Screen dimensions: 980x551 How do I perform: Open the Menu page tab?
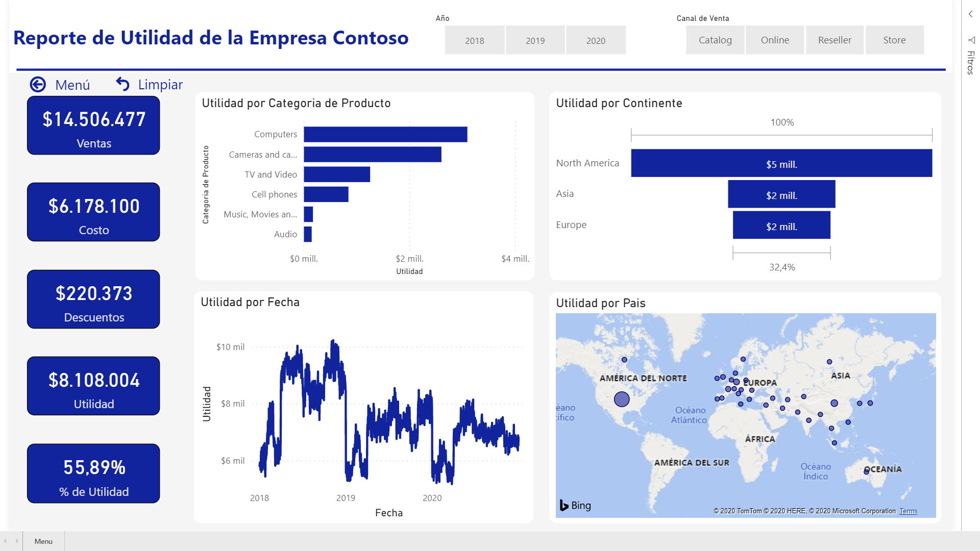tap(43, 541)
